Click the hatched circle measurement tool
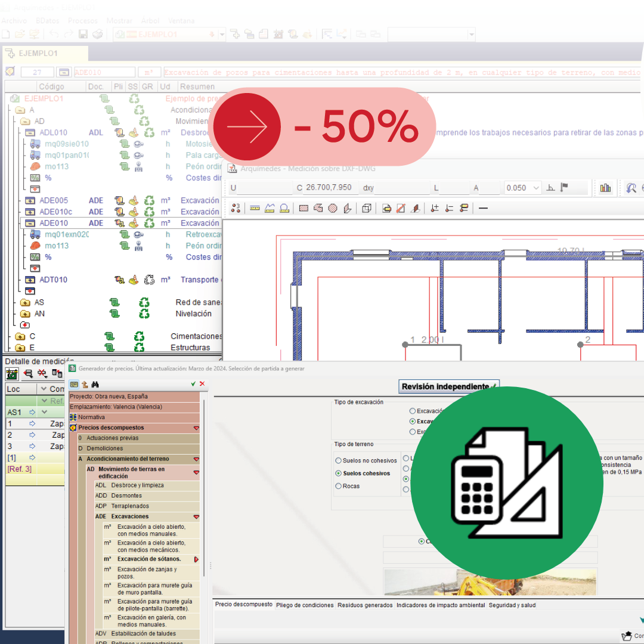This screenshot has height=644, width=644. pos(333,208)
